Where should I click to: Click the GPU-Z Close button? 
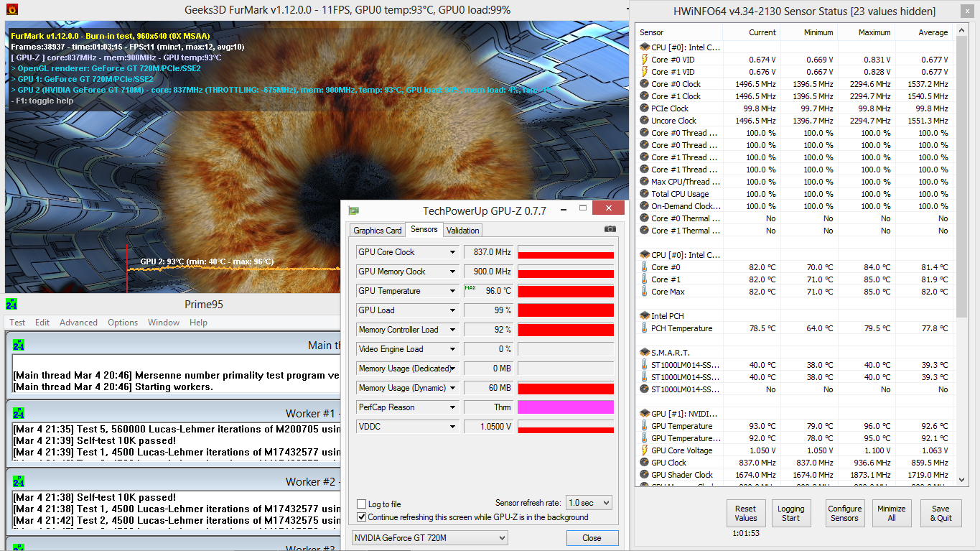tap(592, 537)
